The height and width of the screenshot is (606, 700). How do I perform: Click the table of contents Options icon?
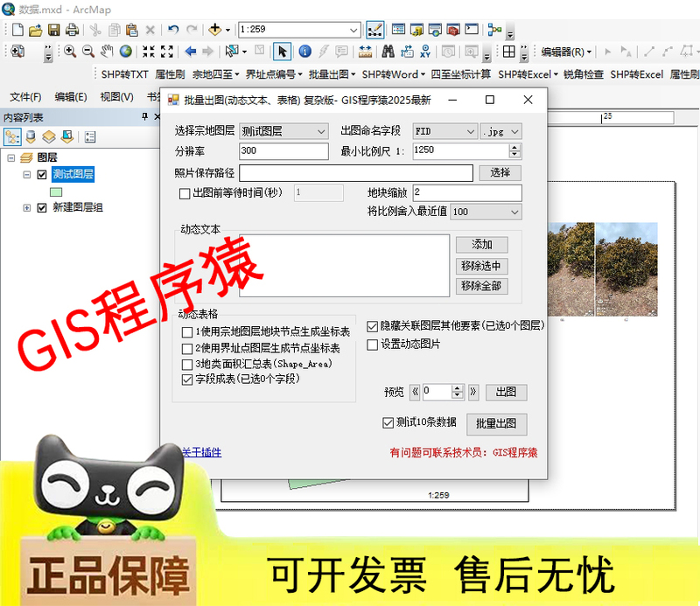[90, 137]
